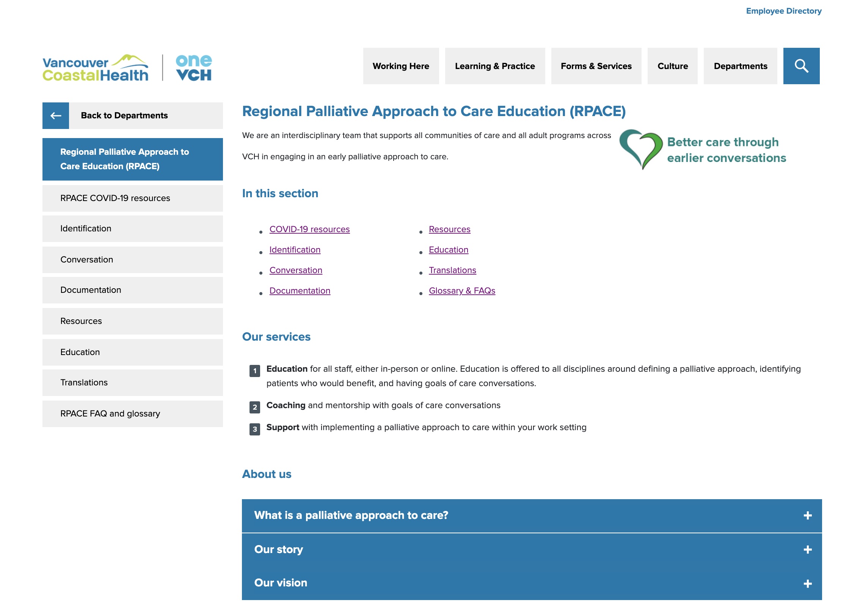The image size is (860, 616).
Task: Click plus icon on palliative approach question
Action: 807,515
